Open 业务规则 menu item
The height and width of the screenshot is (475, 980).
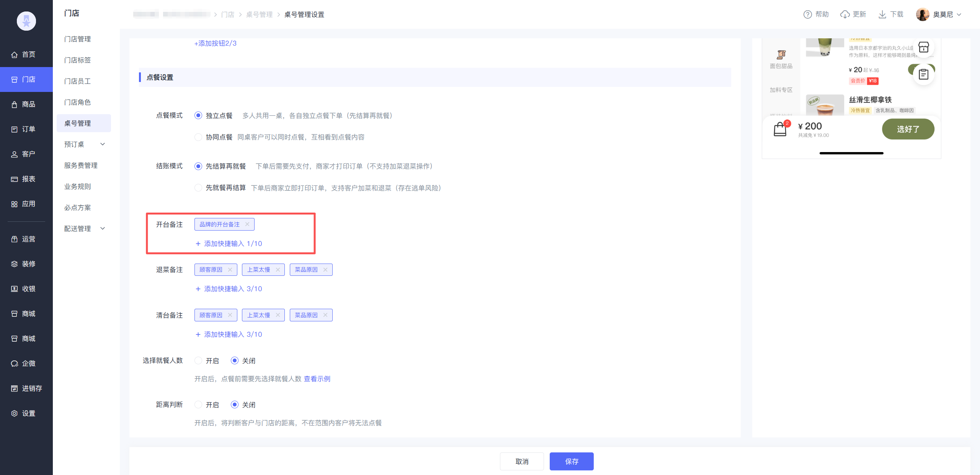click(x=78, y=187)
